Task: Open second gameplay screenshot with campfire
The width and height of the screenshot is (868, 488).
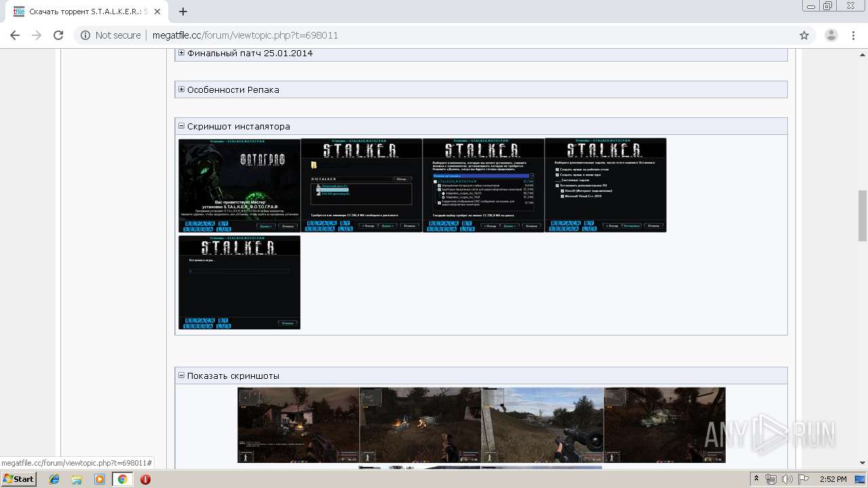Action: tap(420, 425)
